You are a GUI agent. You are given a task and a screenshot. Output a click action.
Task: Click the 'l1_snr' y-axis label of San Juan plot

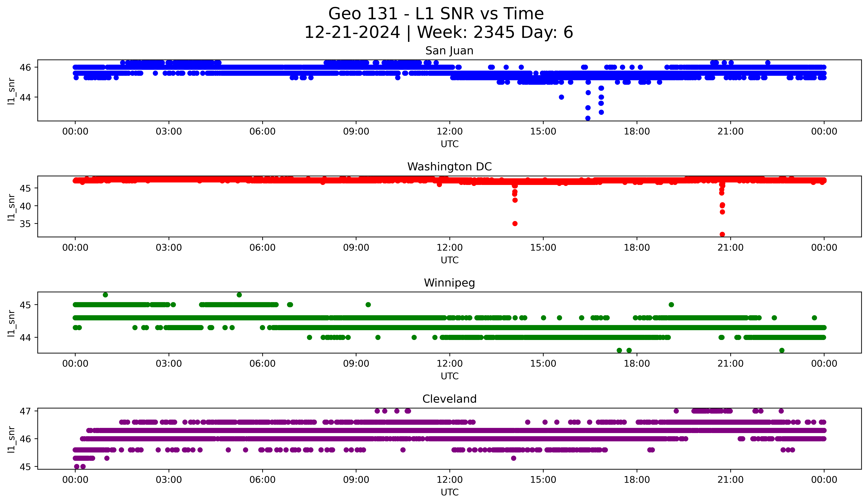(x=11, y=91)
